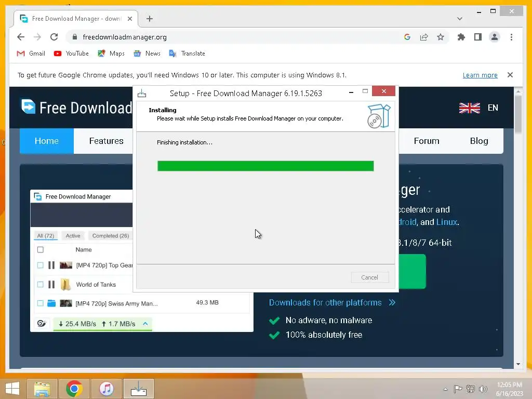Open Gmail bookmark
Screen dimensions: 532x399
click(x=31, y=54)
